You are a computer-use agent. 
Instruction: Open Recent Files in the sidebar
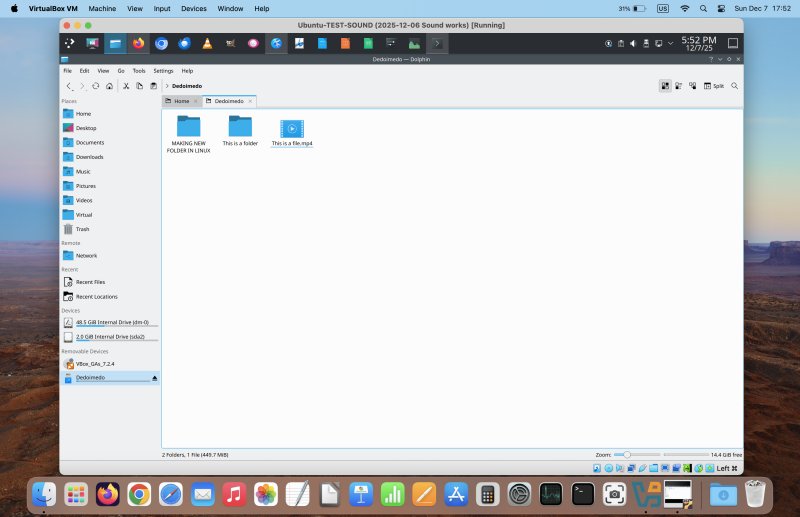click(90, 282)
